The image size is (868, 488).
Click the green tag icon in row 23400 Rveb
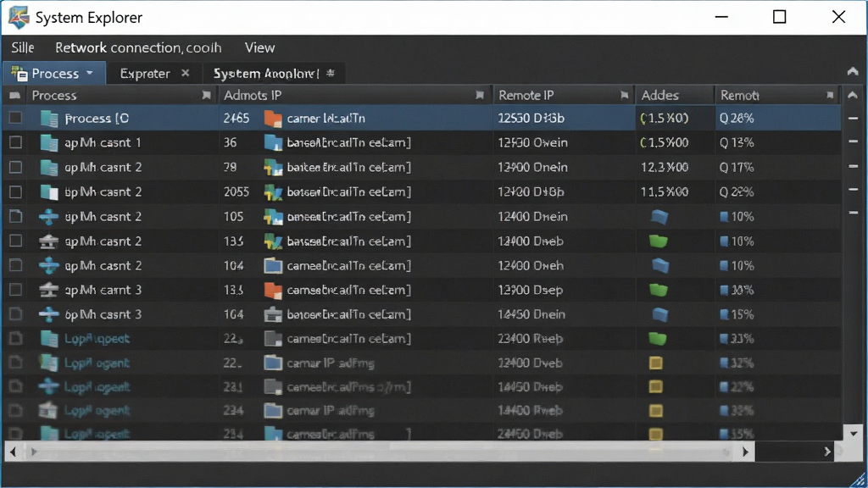(658, 338)
